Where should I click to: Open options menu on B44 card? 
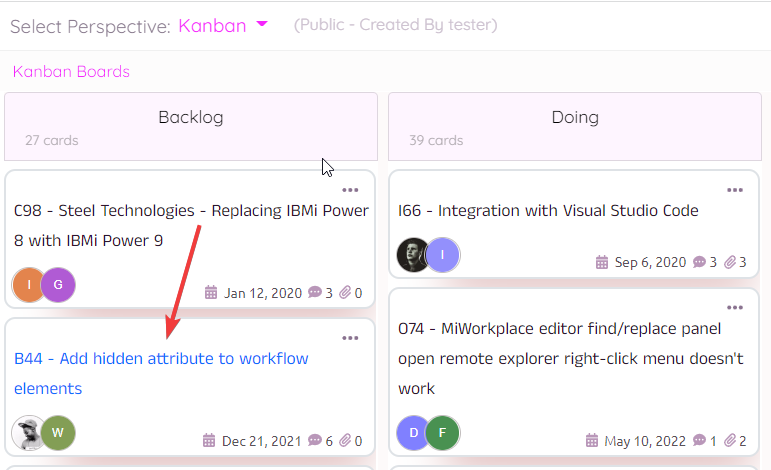[x=350, y=338]
